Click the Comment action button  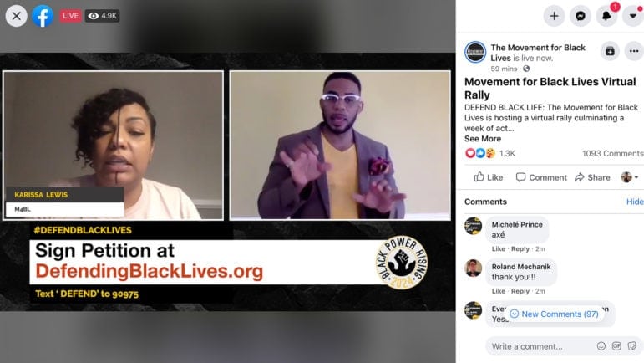coord(541,177)
